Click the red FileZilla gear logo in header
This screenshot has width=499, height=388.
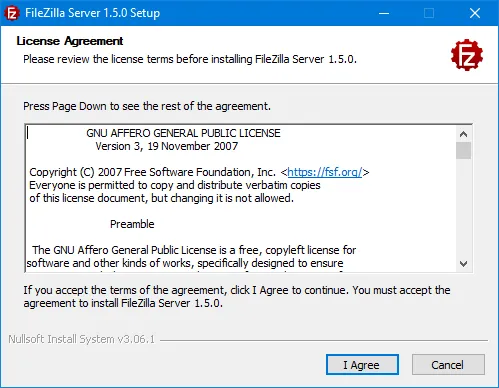[x=467, y=55]
